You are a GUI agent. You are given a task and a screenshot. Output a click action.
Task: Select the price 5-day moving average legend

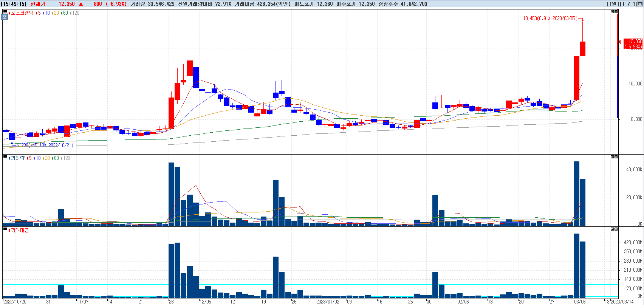(x=38, y=13)
